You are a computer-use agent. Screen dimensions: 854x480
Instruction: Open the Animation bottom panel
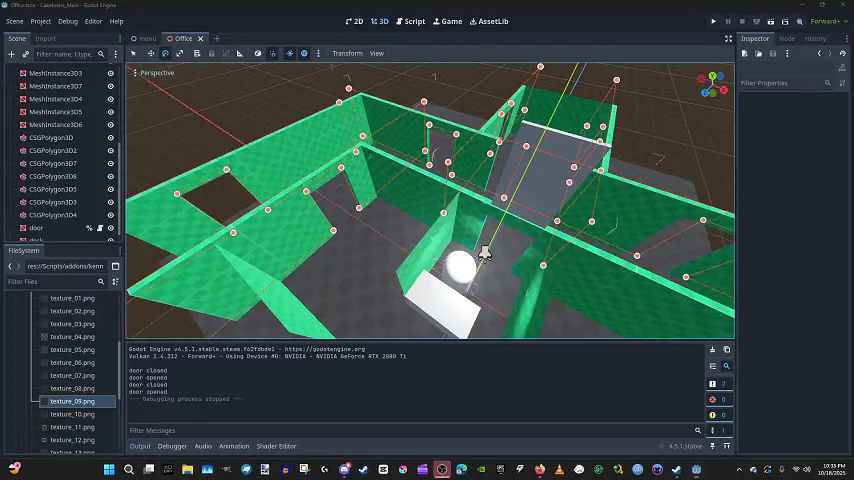pos(234,446)
